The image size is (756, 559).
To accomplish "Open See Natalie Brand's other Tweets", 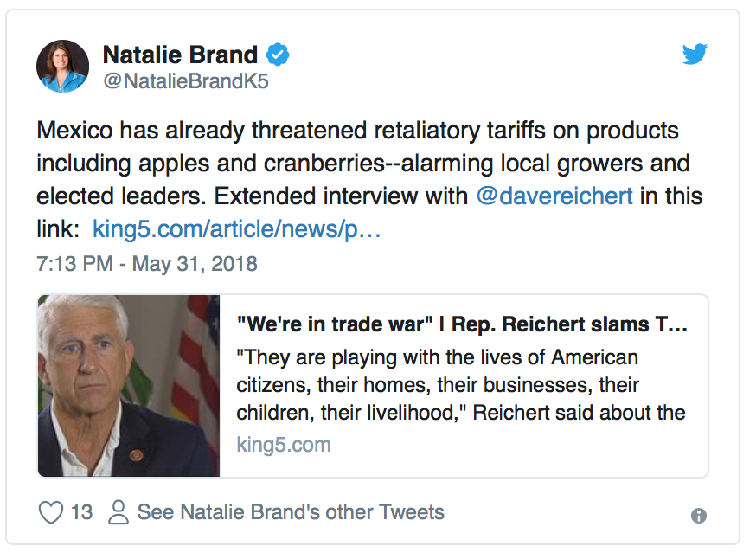I will pyautogui.click(x=291, y=512).
